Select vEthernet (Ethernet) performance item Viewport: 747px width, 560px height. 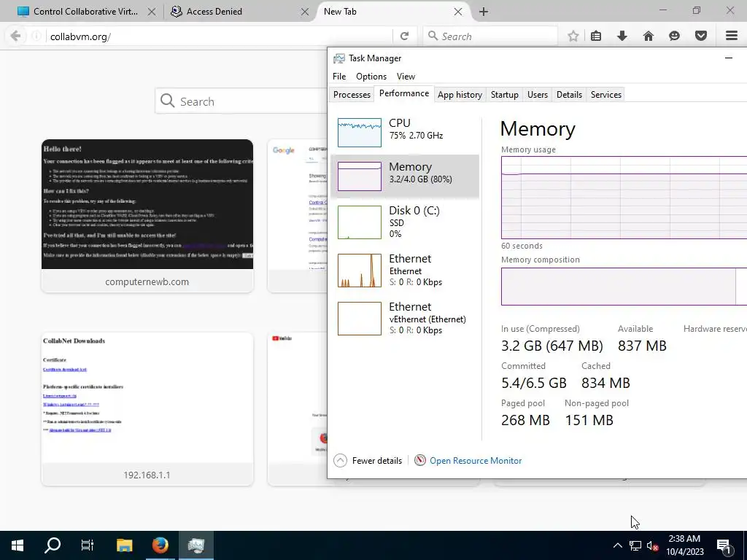[405, 318]
